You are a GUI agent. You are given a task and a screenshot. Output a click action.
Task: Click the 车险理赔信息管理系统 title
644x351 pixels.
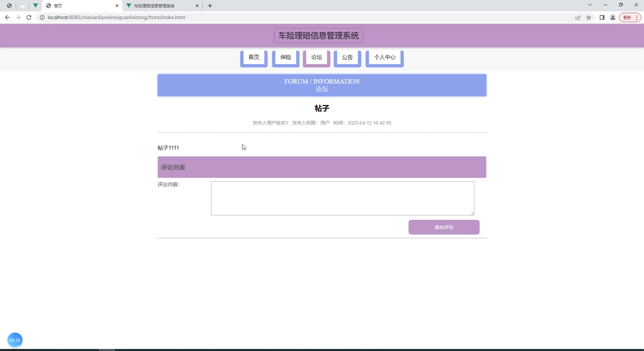[319, 36]
